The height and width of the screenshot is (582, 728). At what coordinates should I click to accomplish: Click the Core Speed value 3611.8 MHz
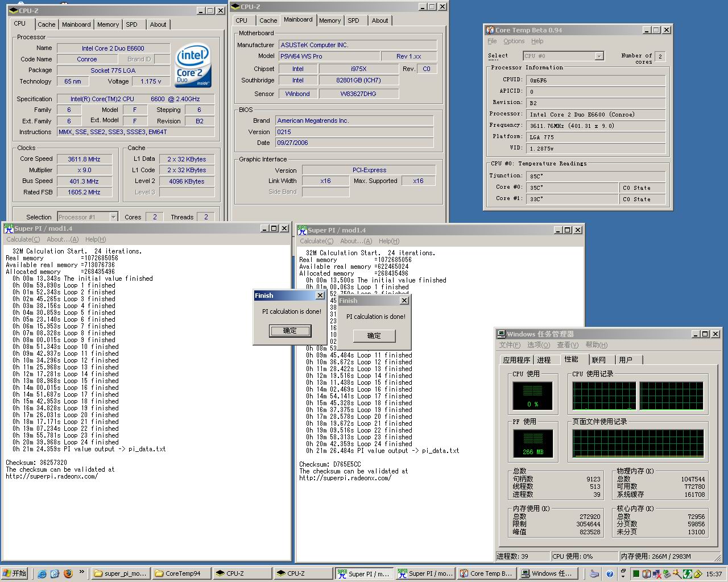pos(84,159)
